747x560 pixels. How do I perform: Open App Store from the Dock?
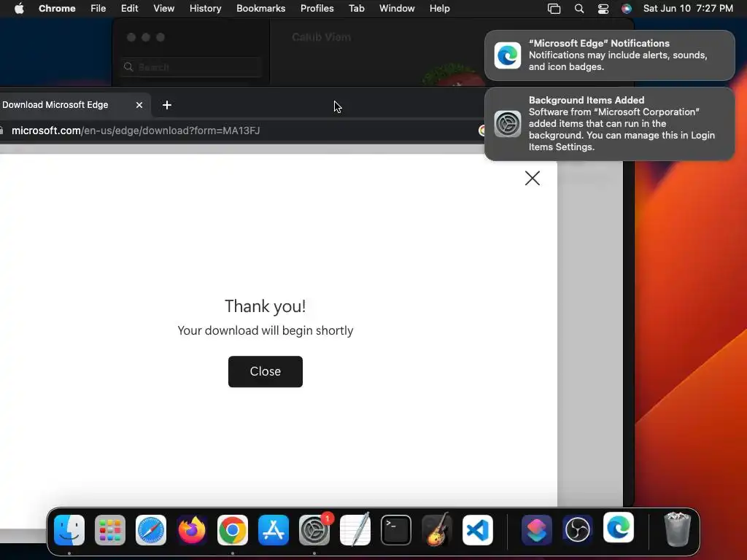tap(274, 530)
